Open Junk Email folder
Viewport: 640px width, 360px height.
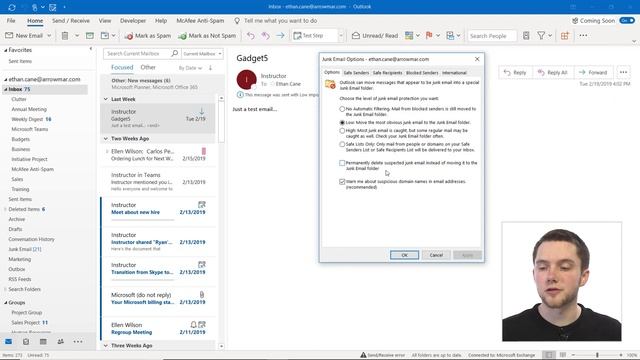click(x=25, y=249)
